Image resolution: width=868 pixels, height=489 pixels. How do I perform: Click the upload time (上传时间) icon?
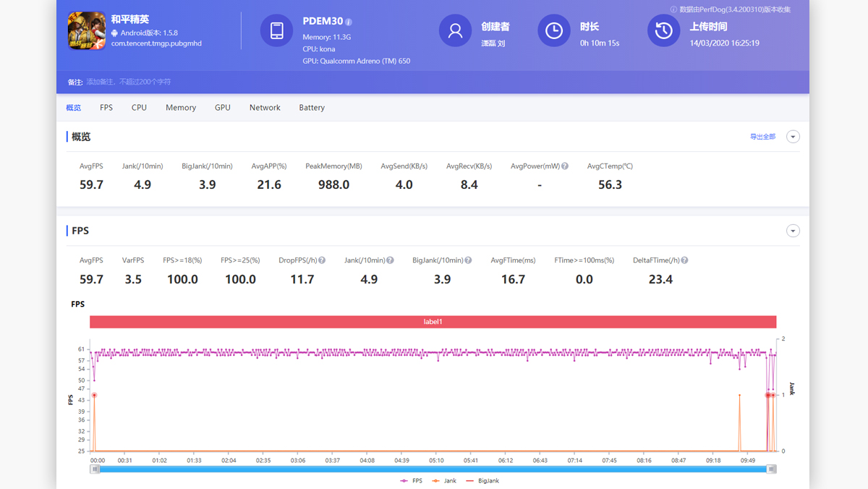pyautogui.click(x=663, y=30)
